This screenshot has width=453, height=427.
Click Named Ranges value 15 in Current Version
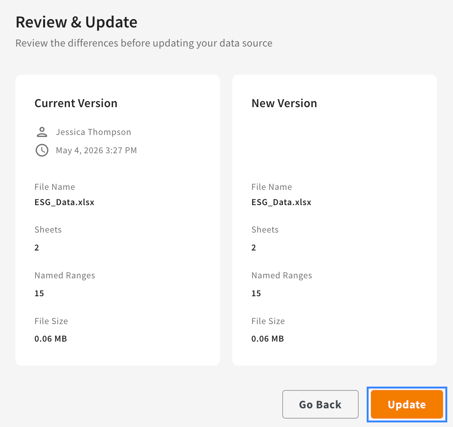click(x=39, y=293)
